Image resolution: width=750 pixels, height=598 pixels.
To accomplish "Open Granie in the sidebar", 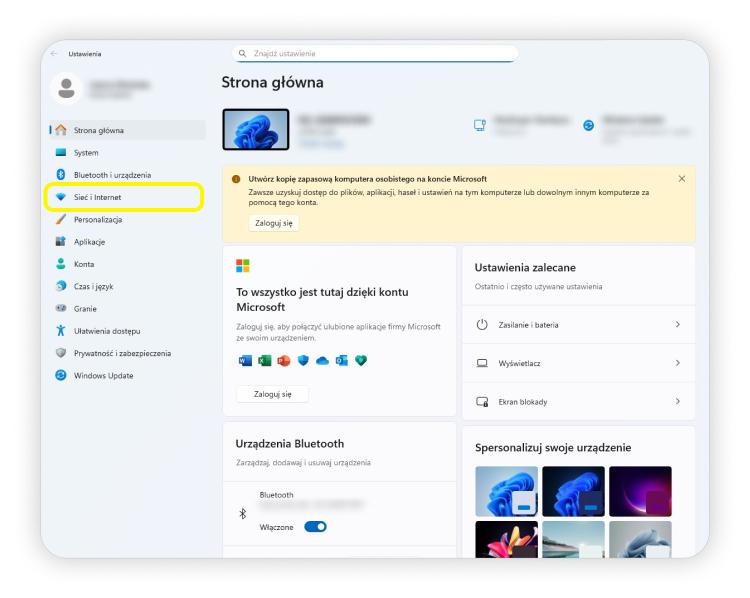I will (127, 309).
